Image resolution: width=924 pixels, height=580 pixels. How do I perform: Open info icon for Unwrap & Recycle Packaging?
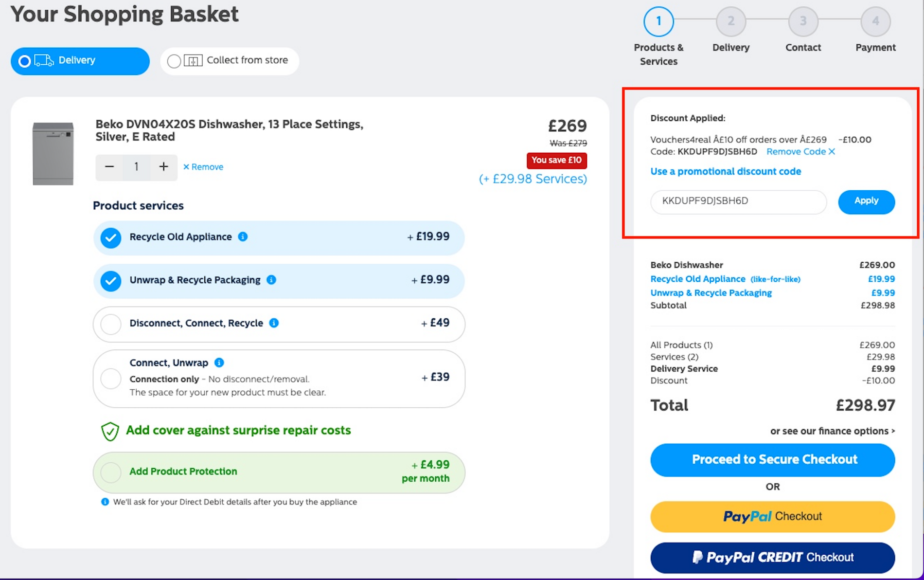tap(271, 280)
